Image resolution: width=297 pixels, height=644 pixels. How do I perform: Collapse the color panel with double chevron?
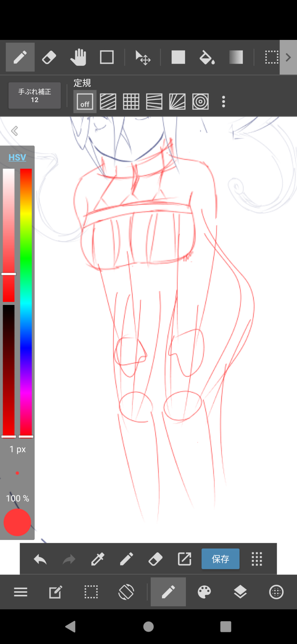click(14, 131)
